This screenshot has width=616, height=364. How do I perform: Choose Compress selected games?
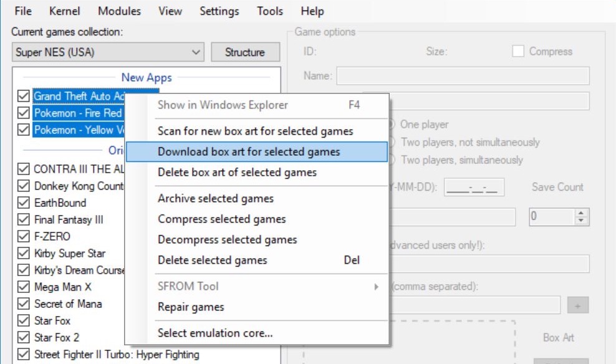point(257,219)
